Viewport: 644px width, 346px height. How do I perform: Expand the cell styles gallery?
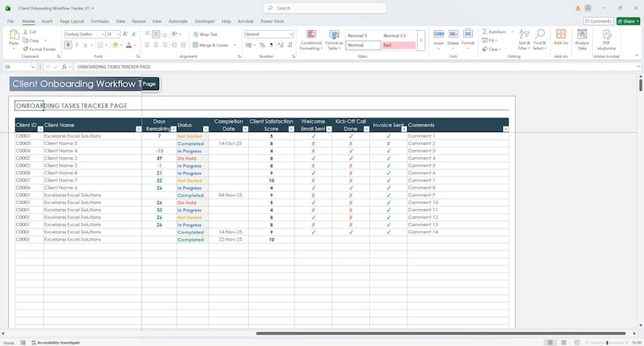pyautogui.click(x=421, y=41)
